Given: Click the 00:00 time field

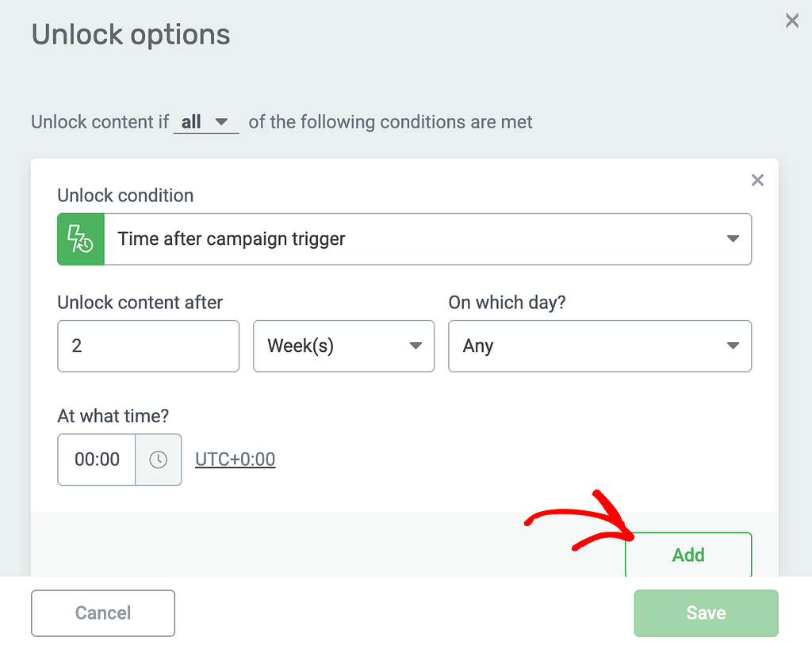Looking at the screenshot, I should 97,460.
